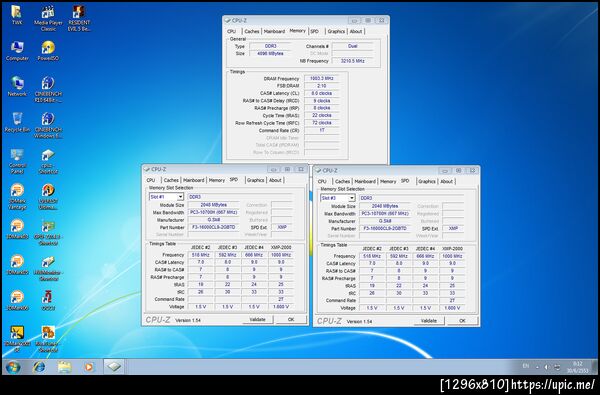Open the Recycle Bin

coord(17,122)
